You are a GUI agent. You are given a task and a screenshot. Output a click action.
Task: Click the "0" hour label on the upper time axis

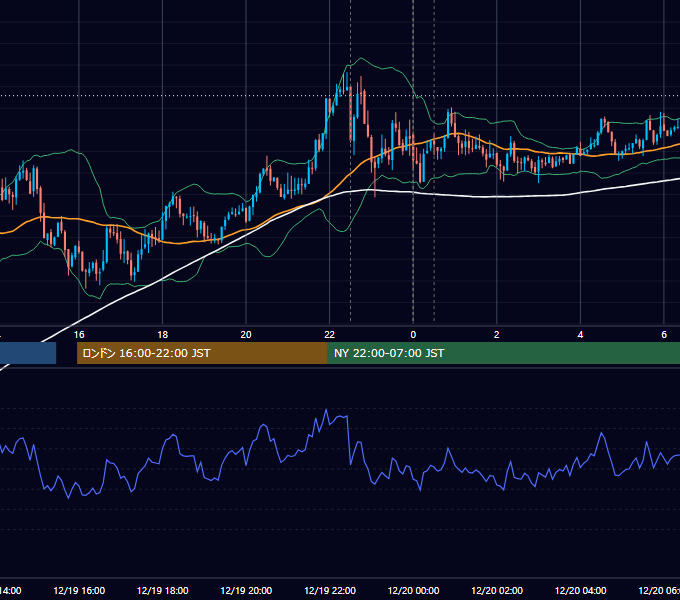[413, 335]
